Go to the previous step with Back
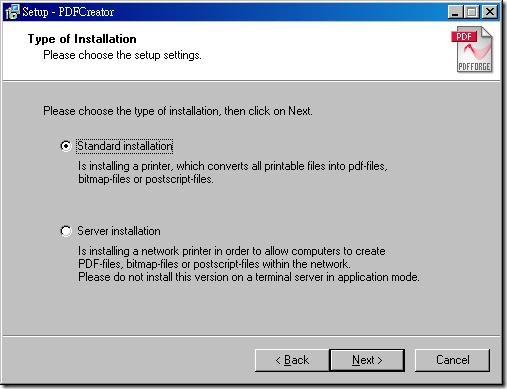Viewport: 507px width, 389px height. tap(292, 360)
